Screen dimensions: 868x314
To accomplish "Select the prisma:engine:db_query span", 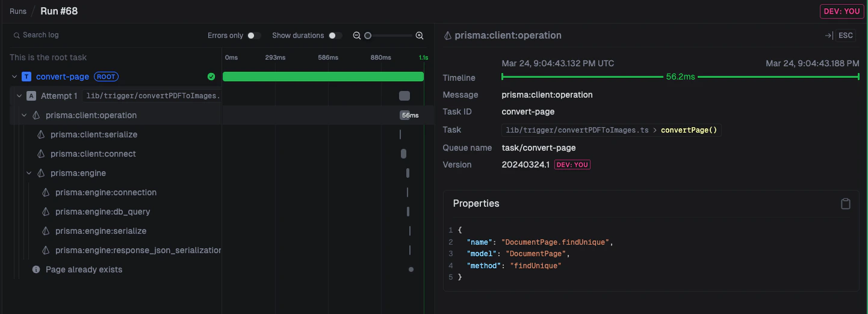I will tap(102, 212).
